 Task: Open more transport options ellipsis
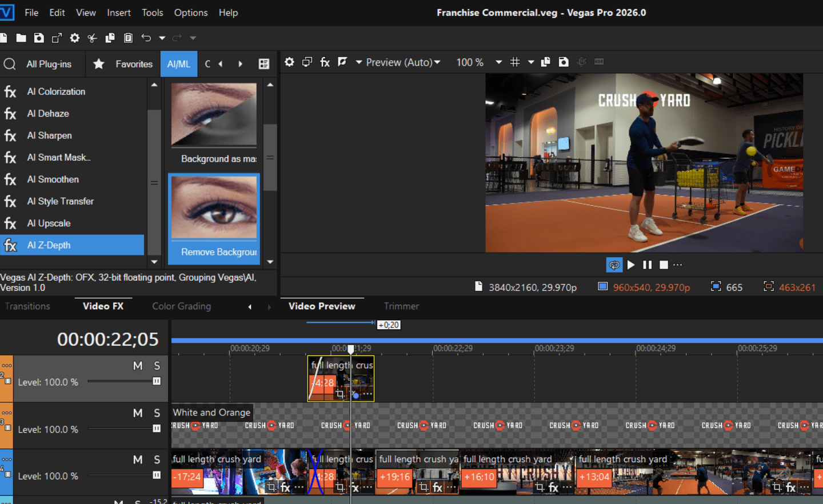(678, 265)
